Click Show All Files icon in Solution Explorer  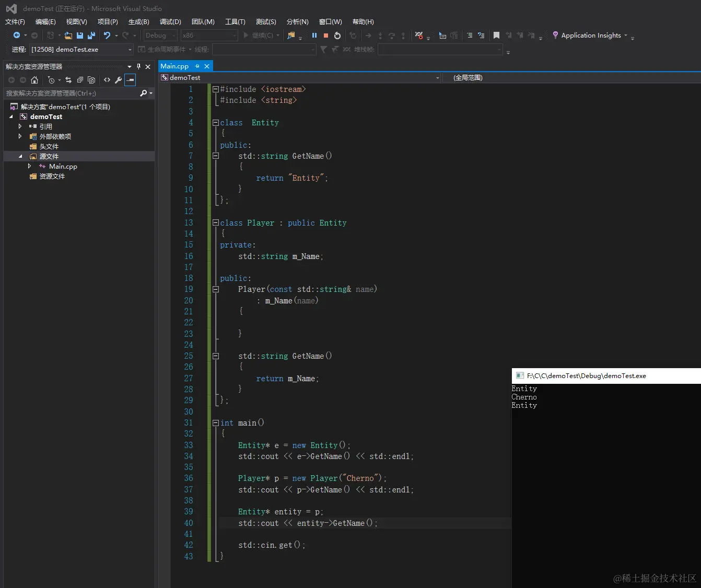click(x=91, y=80)
